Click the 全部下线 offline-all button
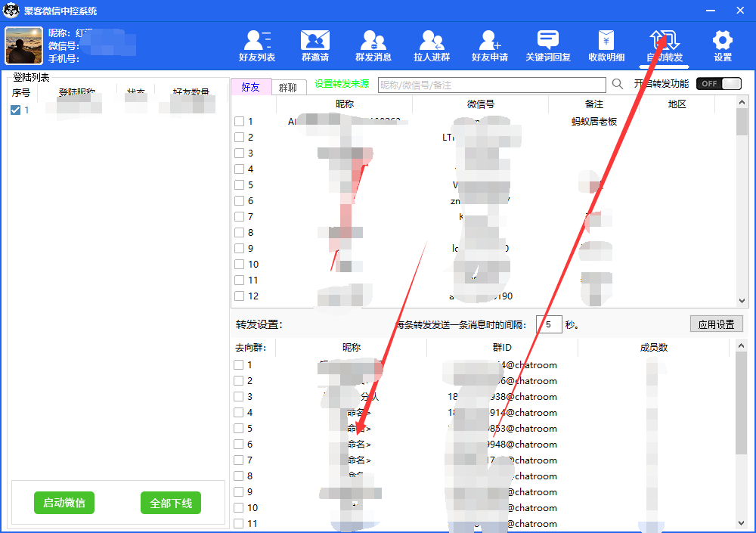 coord(171,502)
